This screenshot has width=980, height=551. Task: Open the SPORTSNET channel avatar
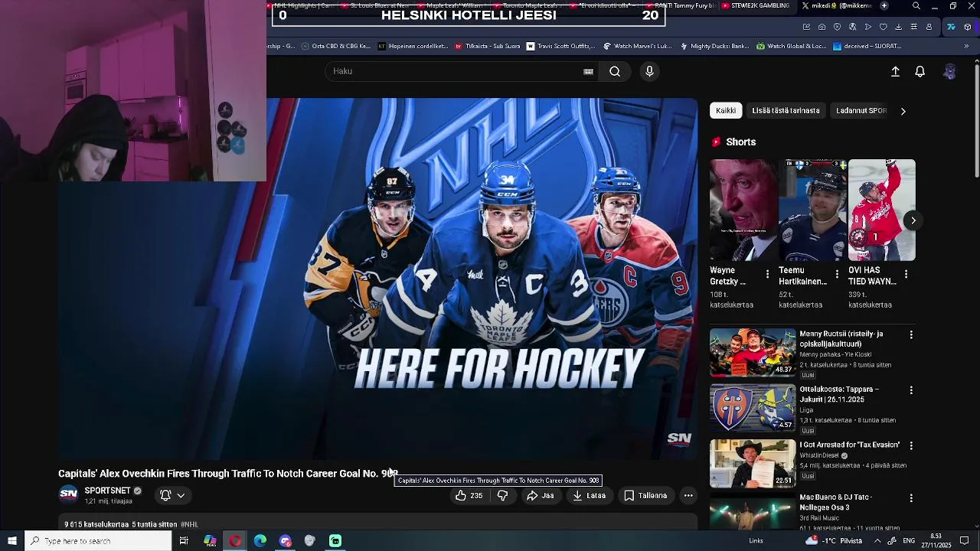[68, 494]
